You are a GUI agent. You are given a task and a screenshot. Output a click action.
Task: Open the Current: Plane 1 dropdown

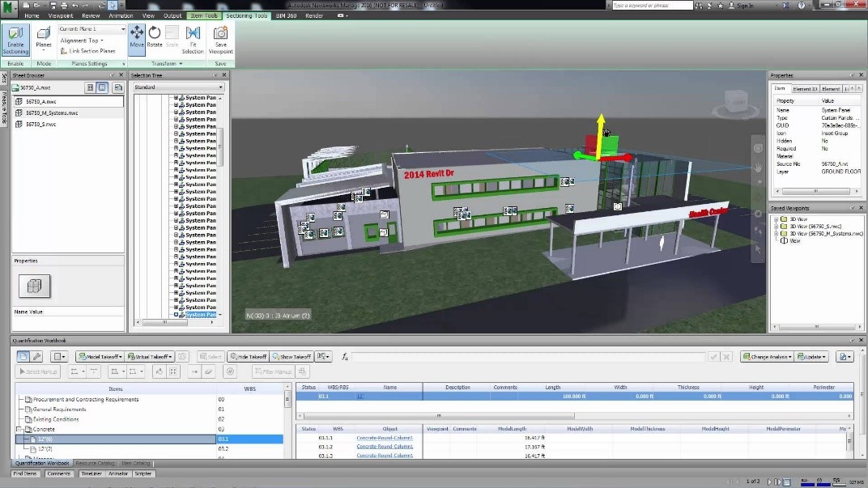pyautogui.click(x=91, y=29)
